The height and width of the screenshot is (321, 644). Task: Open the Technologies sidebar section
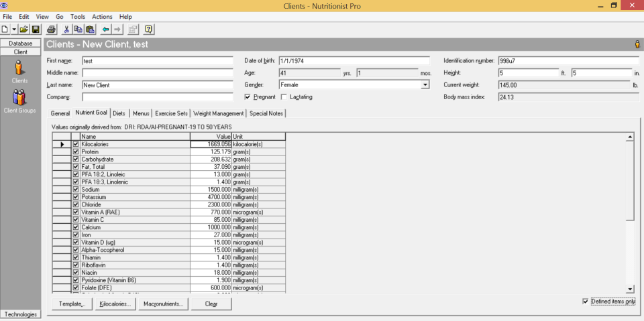pyautogui.click(x=21, y=314)
